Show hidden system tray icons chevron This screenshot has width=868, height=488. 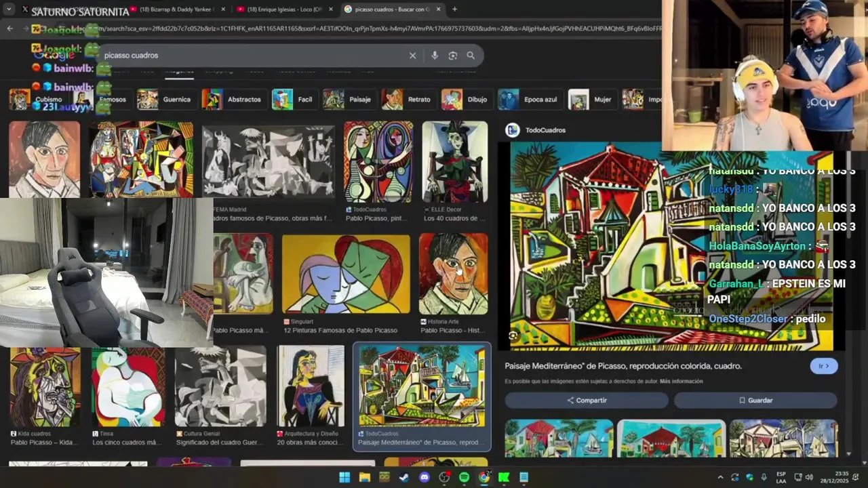tap(720, 477)
